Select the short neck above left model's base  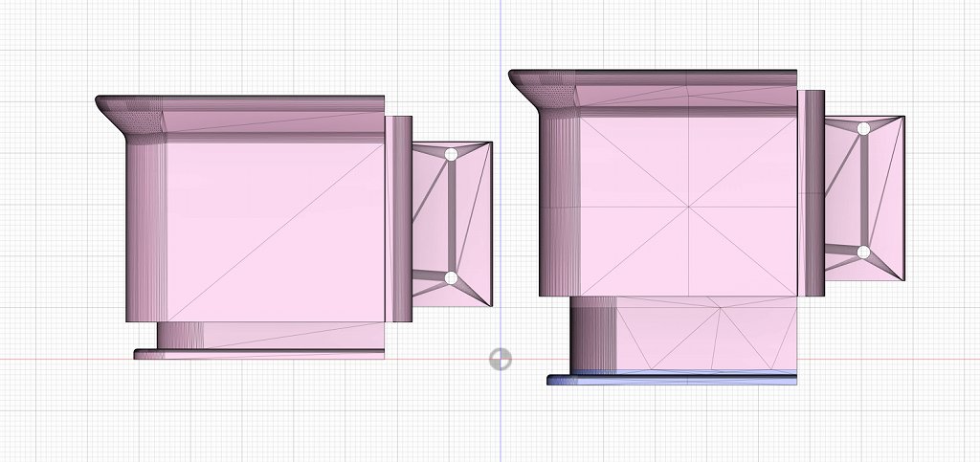pyautogui.click(x=270, y=336)
